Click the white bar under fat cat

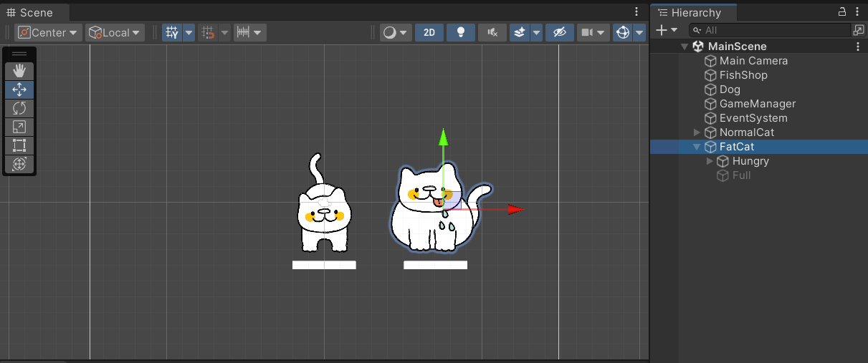tap(435, 265)
